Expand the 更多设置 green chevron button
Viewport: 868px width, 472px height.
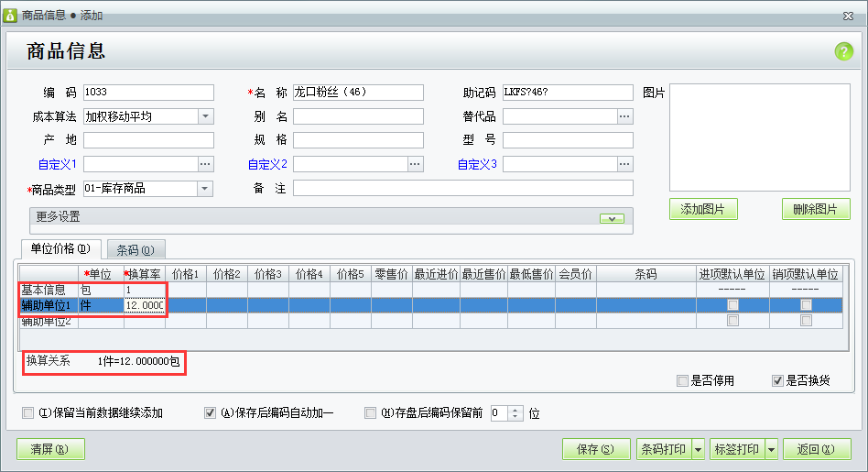click(612, 218)
